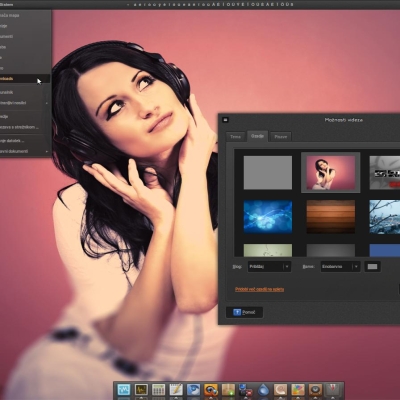
Task: Pick the background color swatch beside Barve
Action: (372, 266)
